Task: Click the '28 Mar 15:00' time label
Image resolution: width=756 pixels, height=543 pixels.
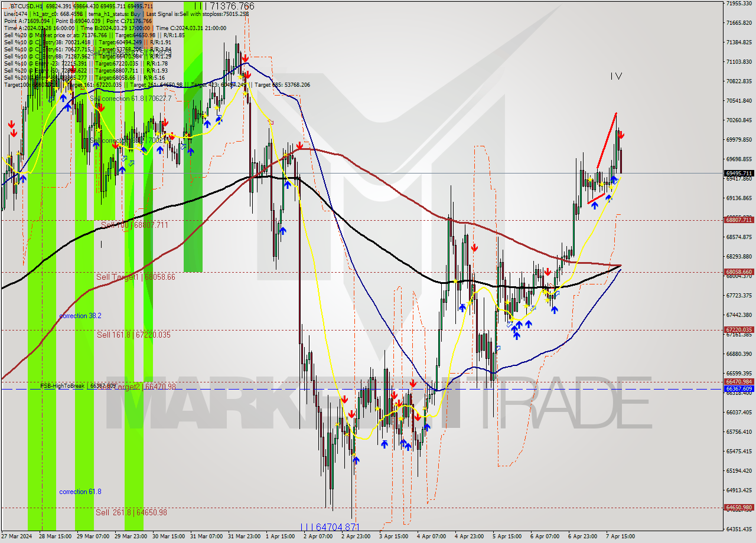Action: point(55,537)
